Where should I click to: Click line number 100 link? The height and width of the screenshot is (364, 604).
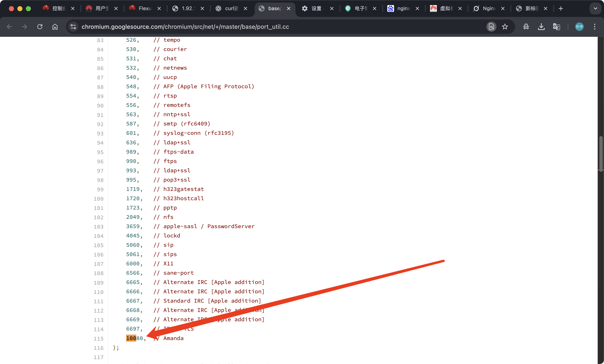[99, 199]
